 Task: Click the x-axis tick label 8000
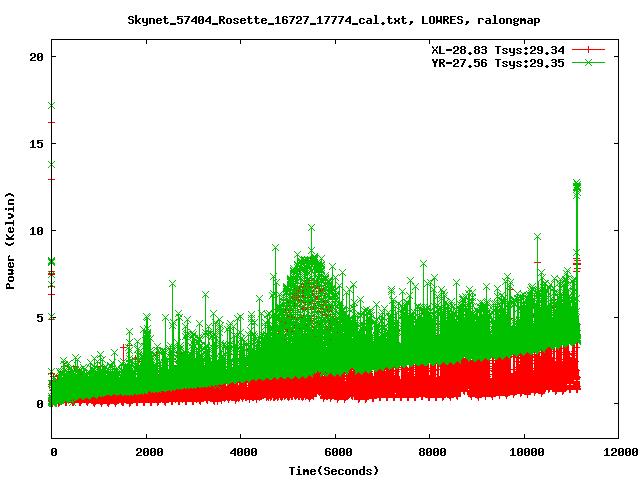tap(432, 452)
